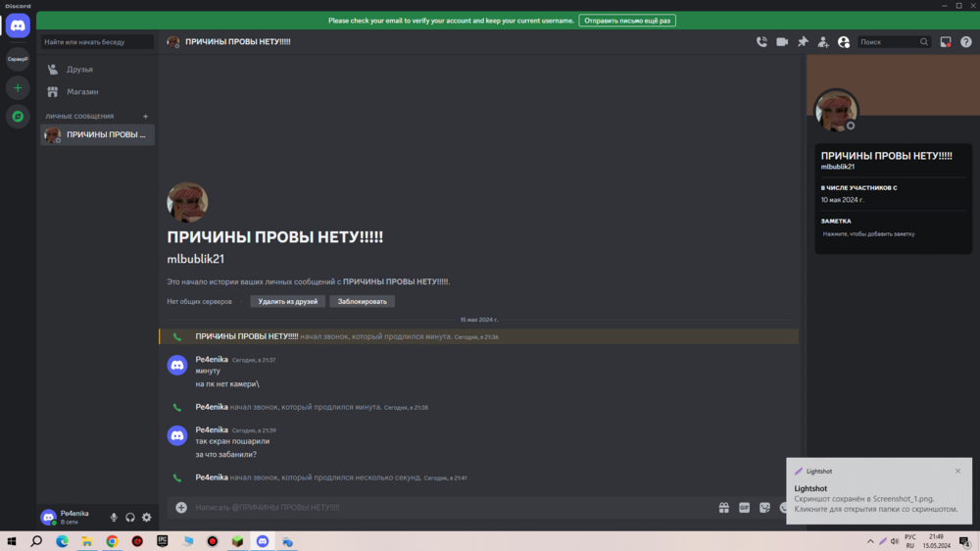Focus the Найти или начать беседу field
This screenshot has height=551, width=980.
(97, 42)
